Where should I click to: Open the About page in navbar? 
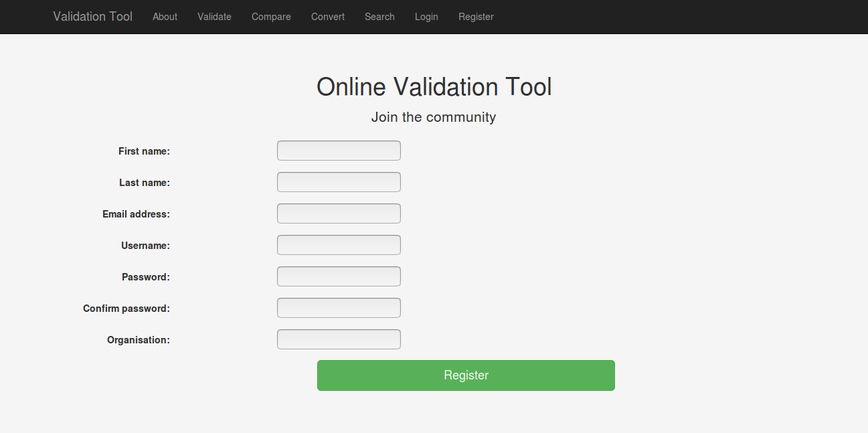coord(165,17)
